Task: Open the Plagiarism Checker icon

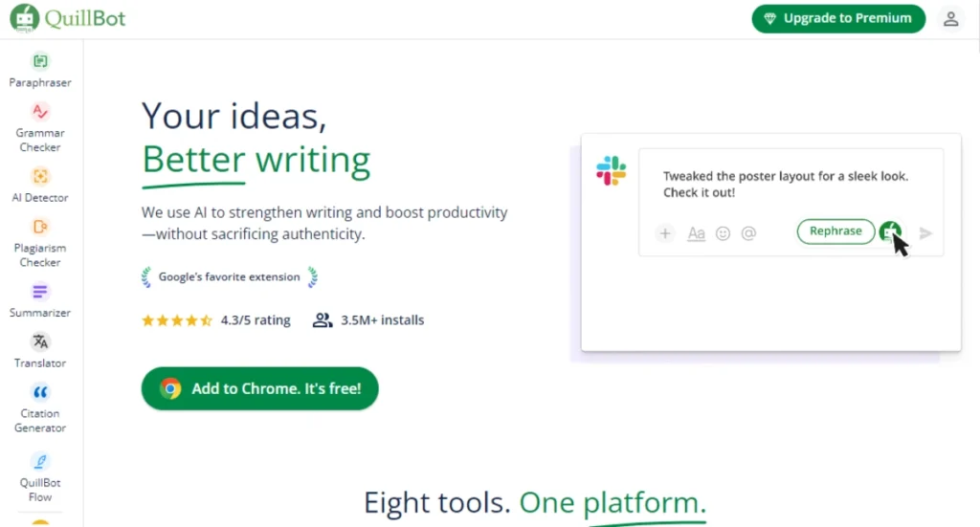Action: pyautogui.click(x=40, y=227)
